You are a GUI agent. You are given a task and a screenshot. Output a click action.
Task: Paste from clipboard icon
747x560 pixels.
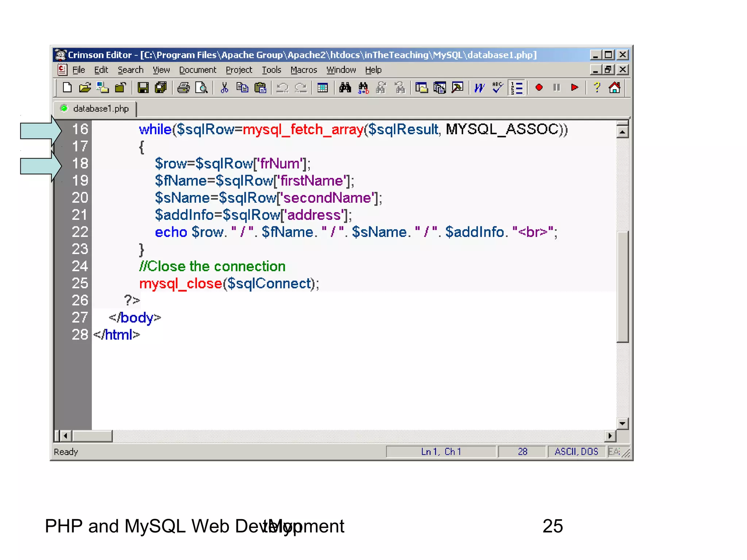tap(260, 88)
